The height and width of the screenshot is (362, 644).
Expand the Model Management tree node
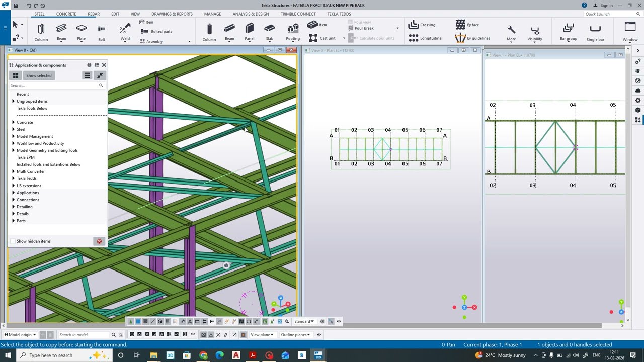click(13, 136)
